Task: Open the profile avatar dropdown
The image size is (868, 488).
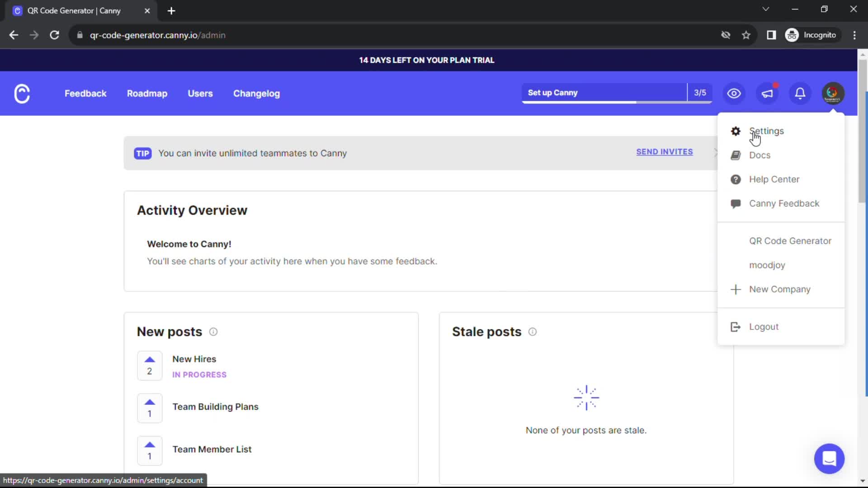Action: click(x=833, y=93)
